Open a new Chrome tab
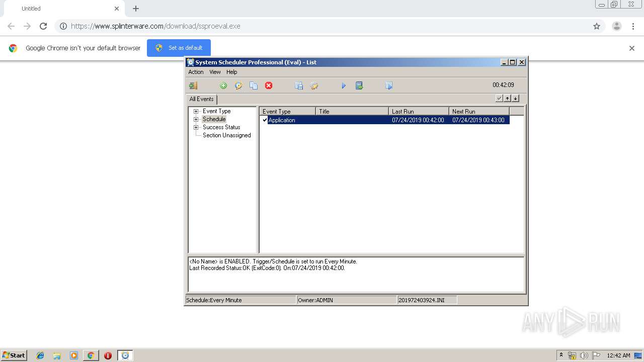 click(136, 9)
